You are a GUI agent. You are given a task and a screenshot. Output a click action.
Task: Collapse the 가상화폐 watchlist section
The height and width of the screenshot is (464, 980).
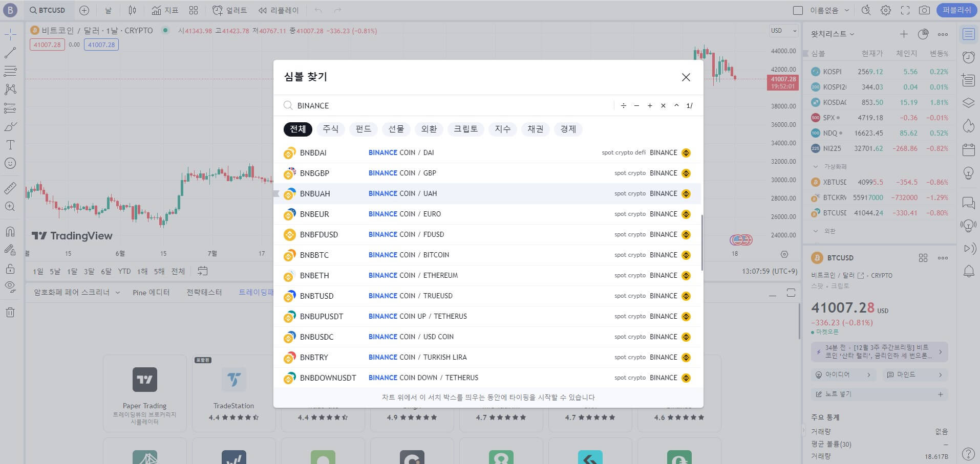coord(816,167)
